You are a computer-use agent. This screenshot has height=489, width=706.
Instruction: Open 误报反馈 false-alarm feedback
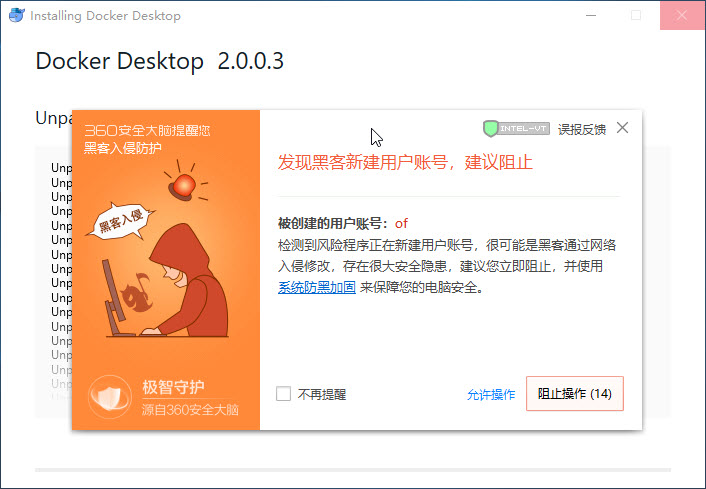(582, 130)
